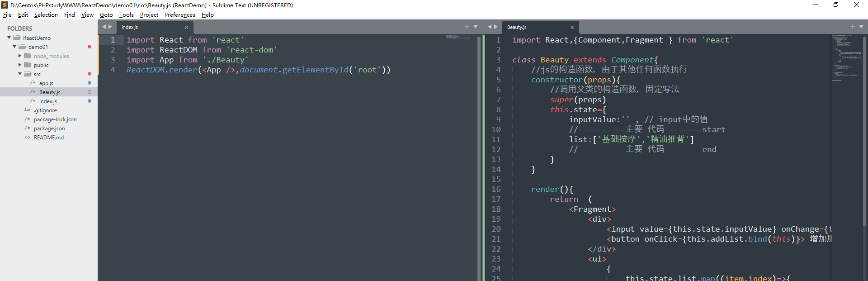Click the red status dot beside demo01

point(90,47)
